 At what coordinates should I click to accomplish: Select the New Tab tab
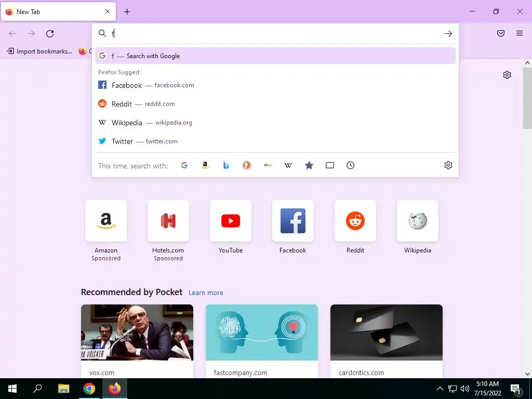58,11
